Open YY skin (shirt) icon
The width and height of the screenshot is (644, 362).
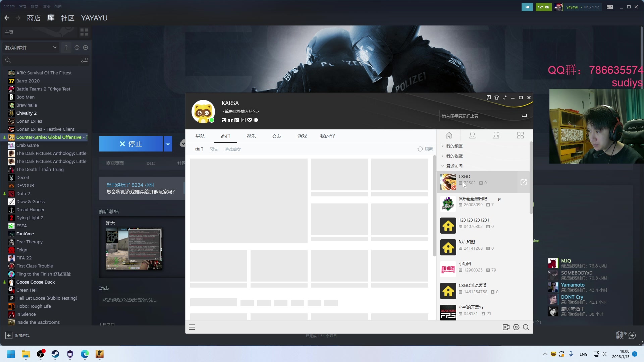(497, 98)
